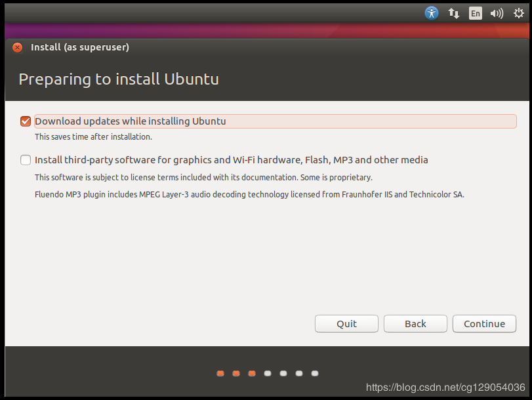Open the En keyboard layout indicator
The image size is (532, 400).
476,12
